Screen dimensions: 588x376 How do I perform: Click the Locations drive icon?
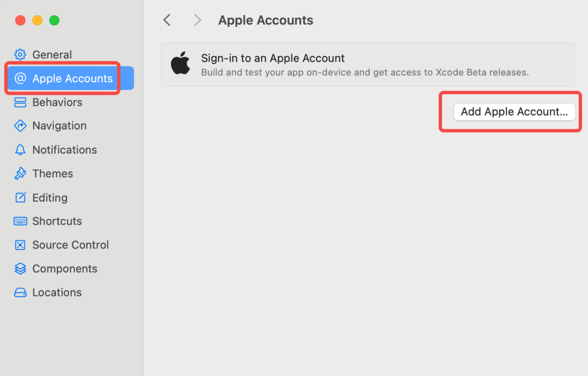point(20,293)
